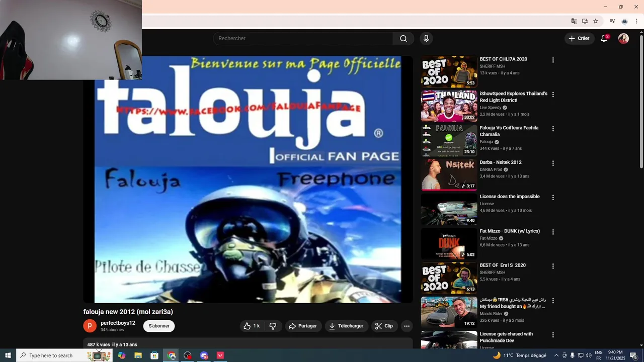Open Fat Mizzo - DUNK thumbnail
The width and height of the screenshot is (644, 362).
[x=449, y=243]
